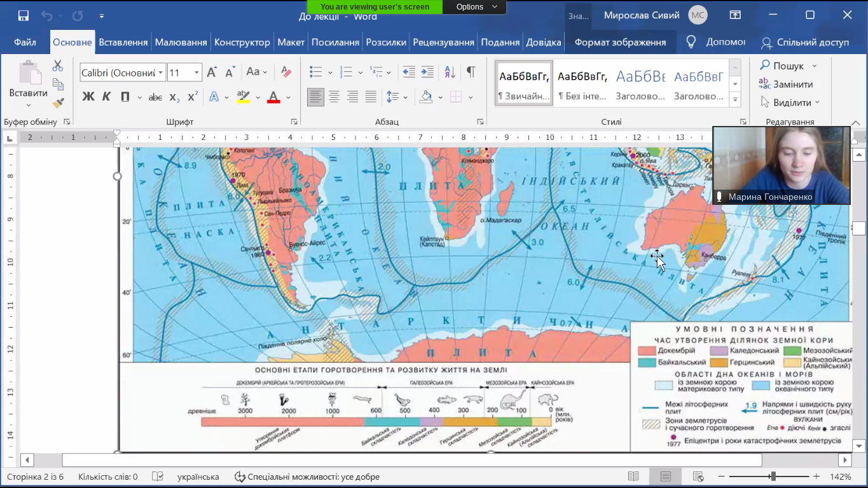Apply superscript x² formatting
868x488 pixels.
(193, 97)
